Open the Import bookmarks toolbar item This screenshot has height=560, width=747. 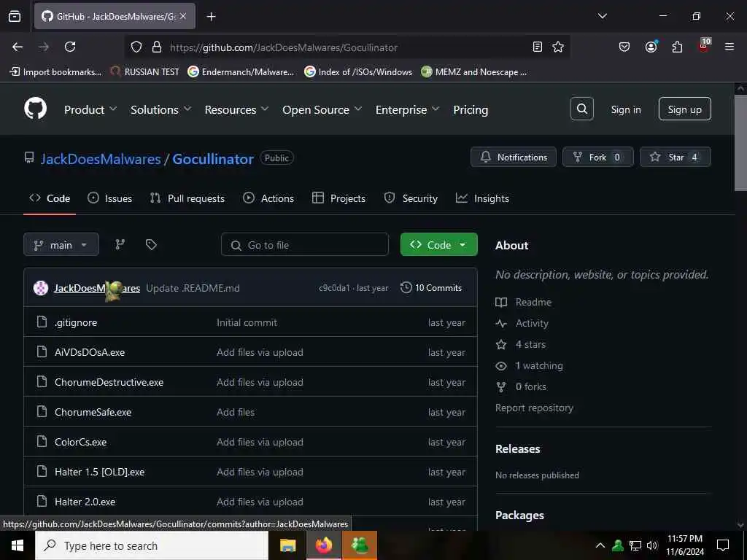[55, 72]
